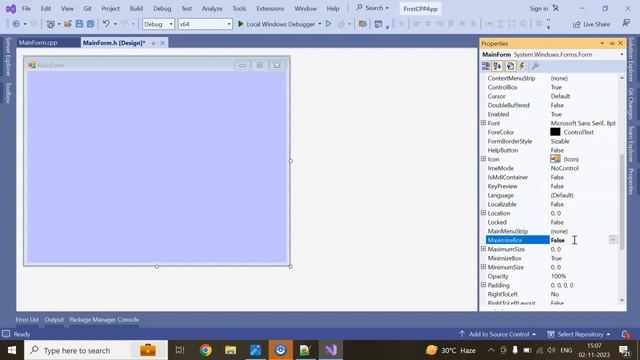Click the Windows Start button
The width and height of the screenshot is (640, 360).
(12, 350)
